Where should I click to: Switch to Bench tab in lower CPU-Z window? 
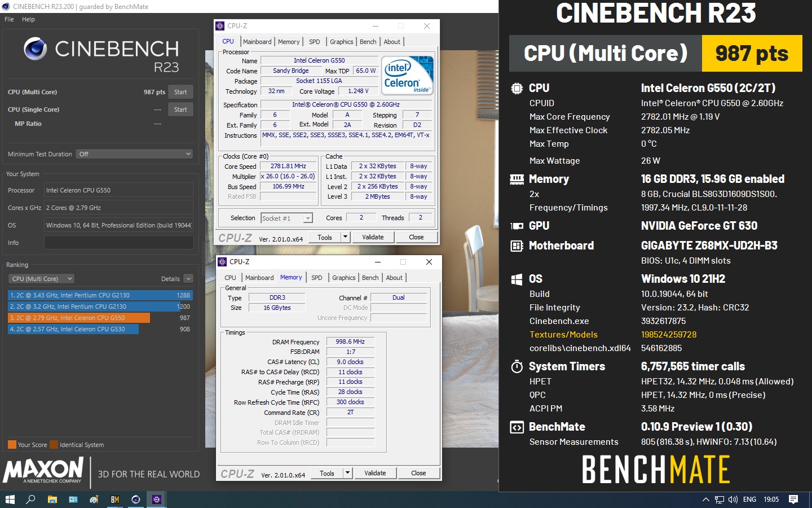tap(370, 278)
